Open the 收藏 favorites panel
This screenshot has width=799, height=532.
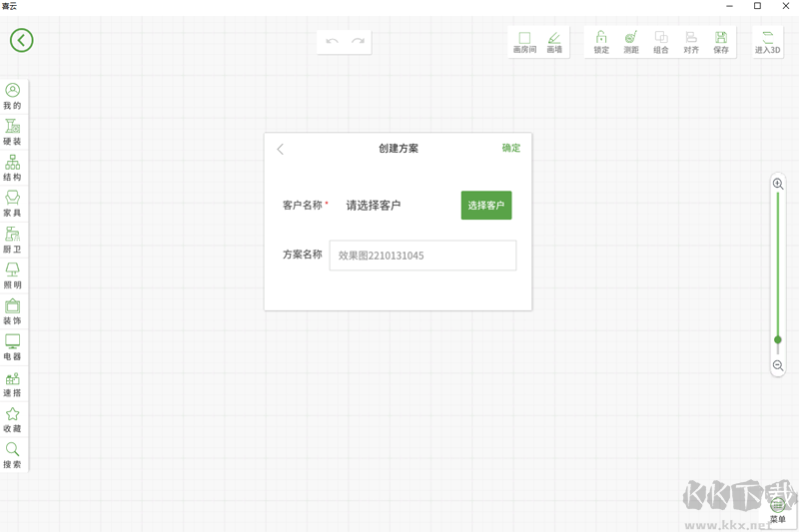[13, 419]
